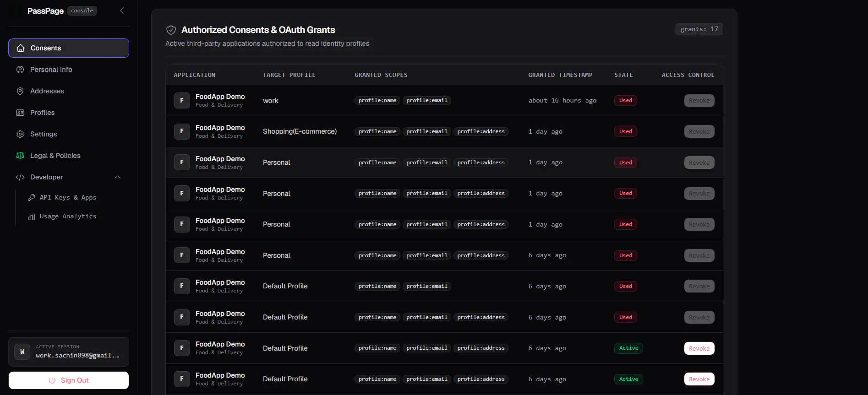Click the API Keys key icon
Screen dimensions: 868x395
[32, 198]
